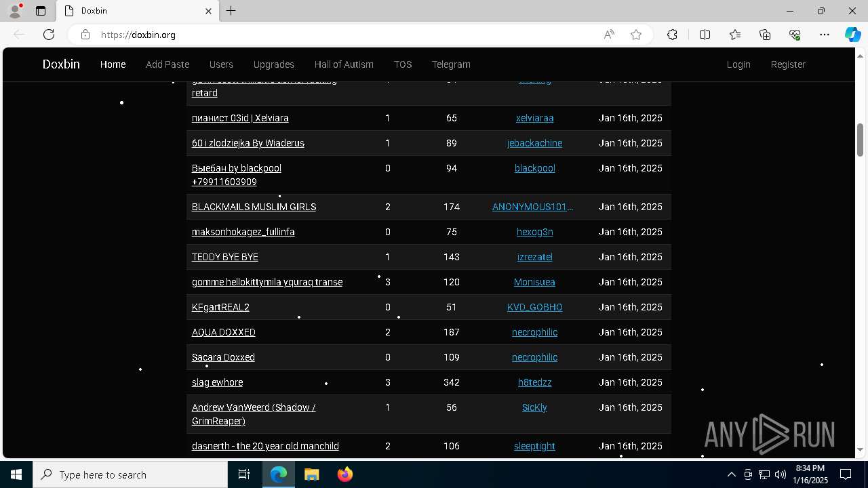Launch the Copilot sidebar icon
The image size is (868, 488).
click(852, 35)
